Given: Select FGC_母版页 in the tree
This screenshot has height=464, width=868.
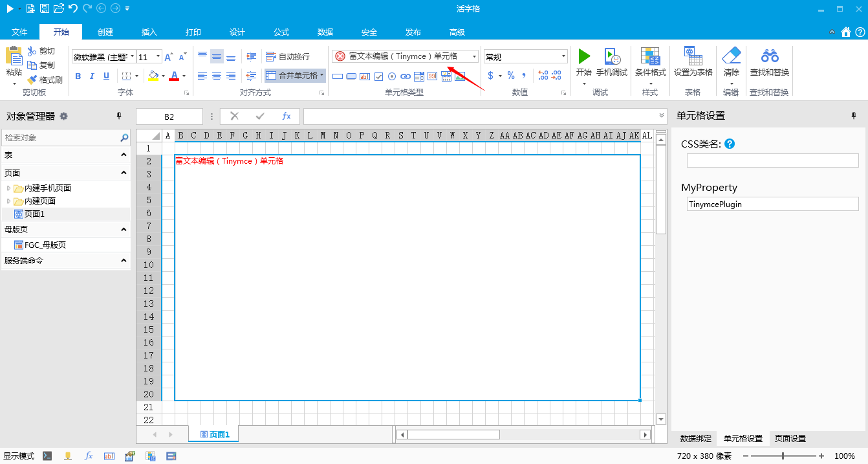Looking at the screenshot, I should (40, 245).
